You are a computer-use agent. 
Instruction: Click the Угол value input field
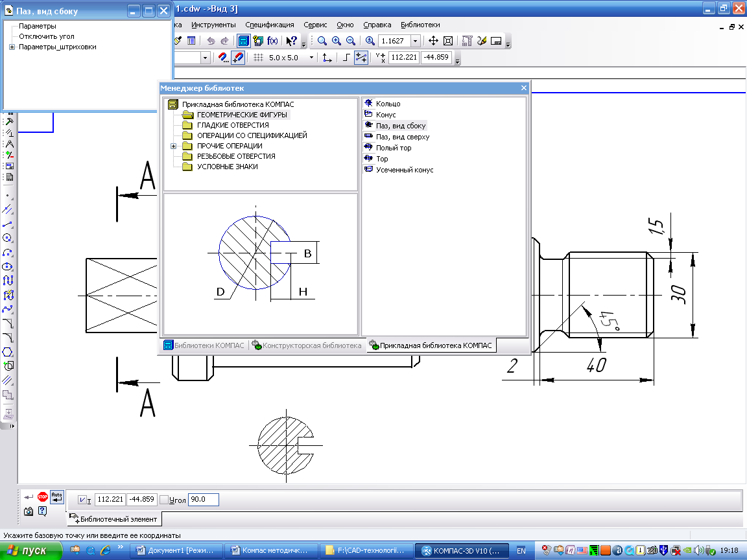203,500
